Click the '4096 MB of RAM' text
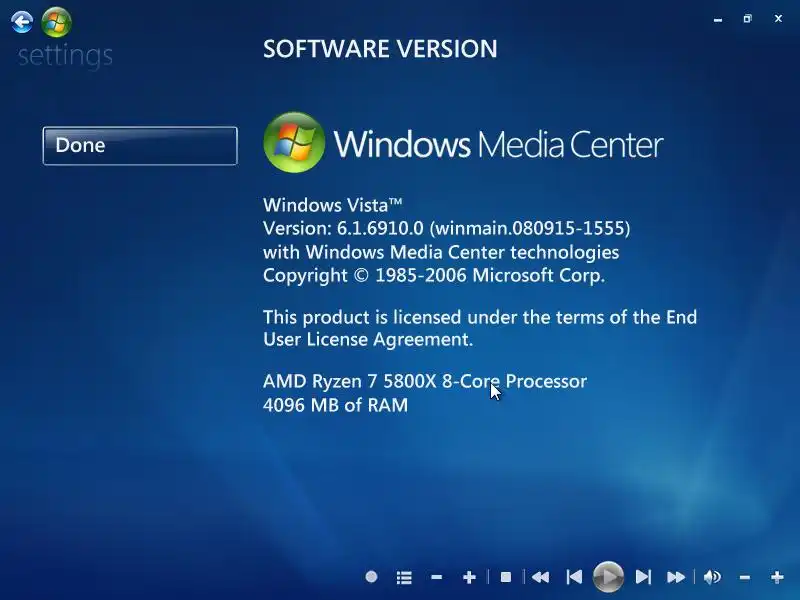This screenshot has width=800, height=600. [x=336, y=405]
